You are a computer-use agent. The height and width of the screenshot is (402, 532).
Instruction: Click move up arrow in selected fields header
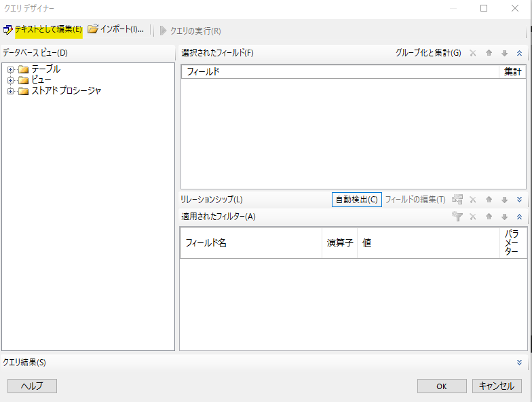pos(489,53)
